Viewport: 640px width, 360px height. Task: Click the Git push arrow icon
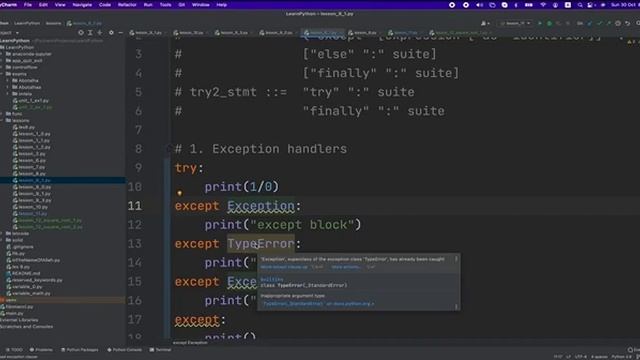point(608,24)
